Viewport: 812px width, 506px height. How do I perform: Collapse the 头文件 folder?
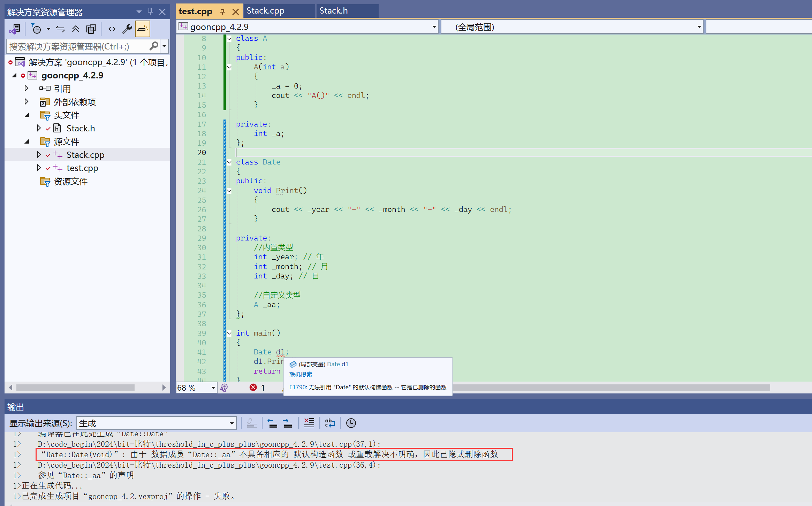pyautogui.click(x=27, y=115)
